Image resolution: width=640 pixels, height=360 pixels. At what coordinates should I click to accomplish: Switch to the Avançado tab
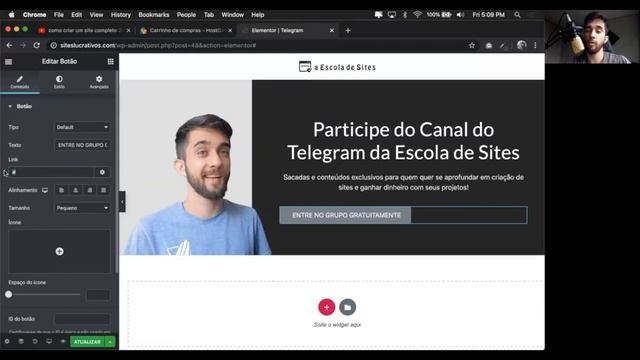coord(99,82)
